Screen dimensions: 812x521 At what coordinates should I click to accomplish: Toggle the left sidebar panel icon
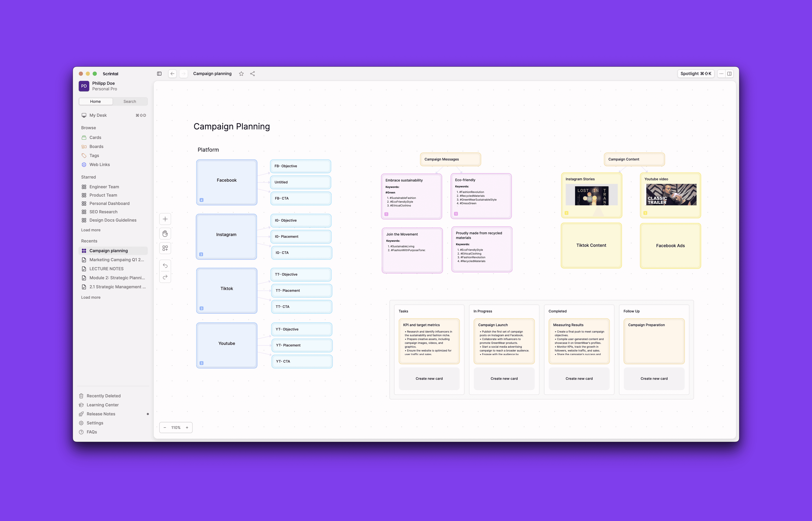[x=159, y=74]
